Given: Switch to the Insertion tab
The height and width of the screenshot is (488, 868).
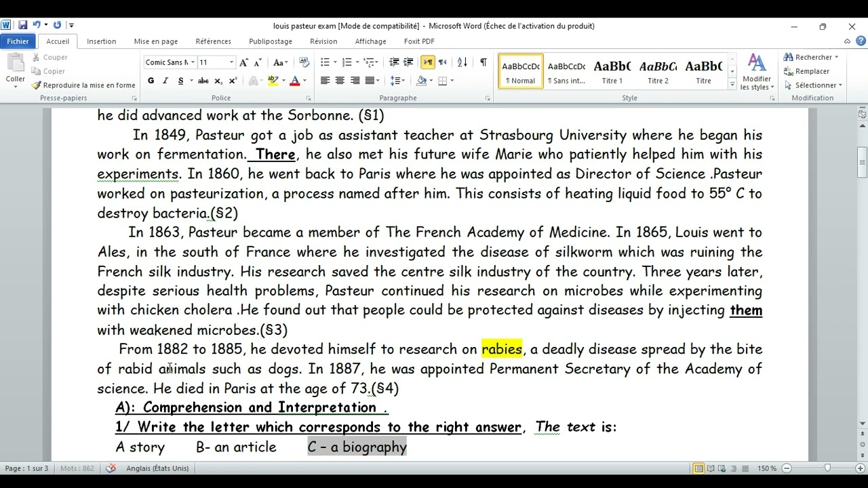Looking at the screenshot, I should coord(102,41).
